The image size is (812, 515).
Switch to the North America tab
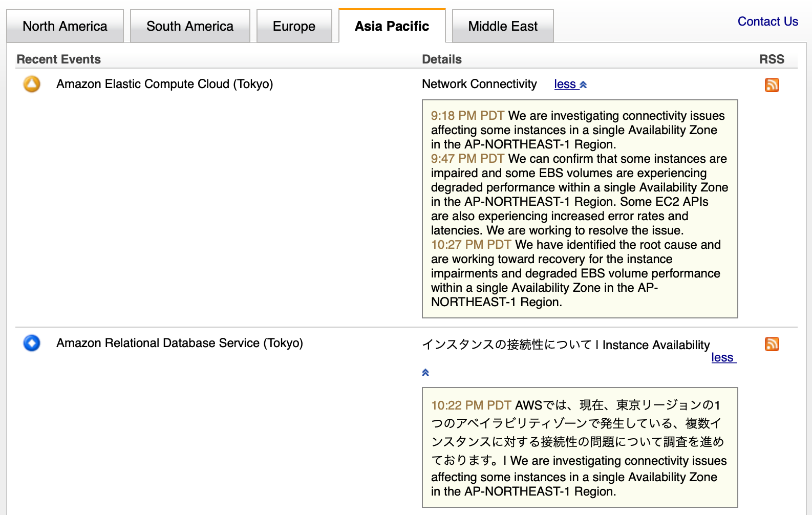point(65,26)
